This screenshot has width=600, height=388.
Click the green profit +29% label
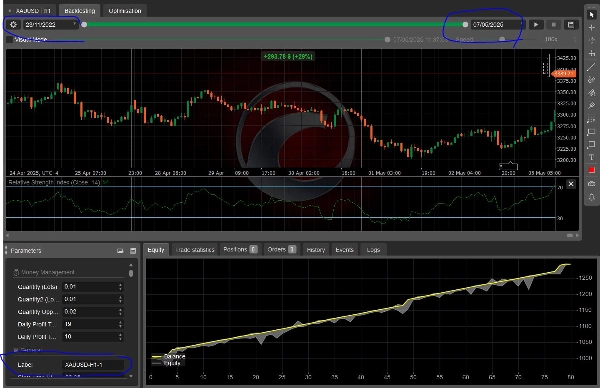coord(288,57)
